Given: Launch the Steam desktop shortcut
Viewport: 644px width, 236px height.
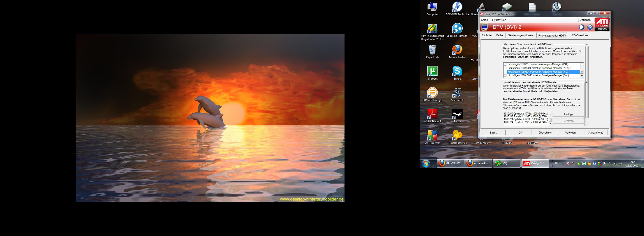Looking at the screenshot, I should 457,114.
